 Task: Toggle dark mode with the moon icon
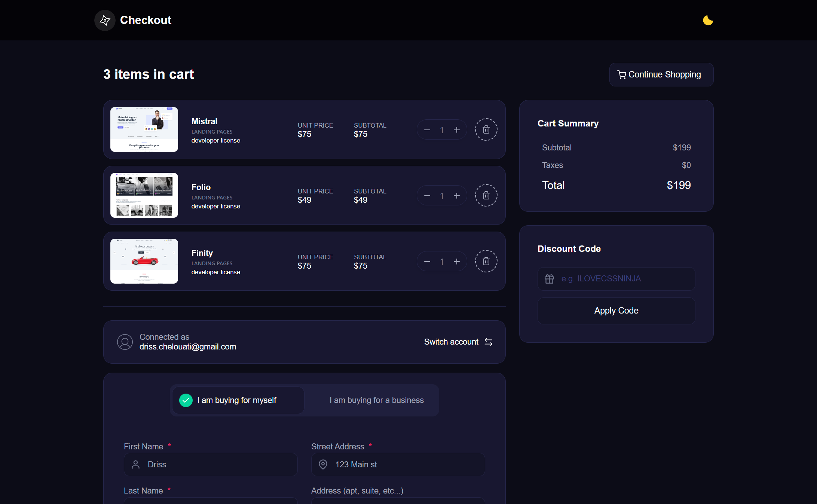click(x=708, y=20)
